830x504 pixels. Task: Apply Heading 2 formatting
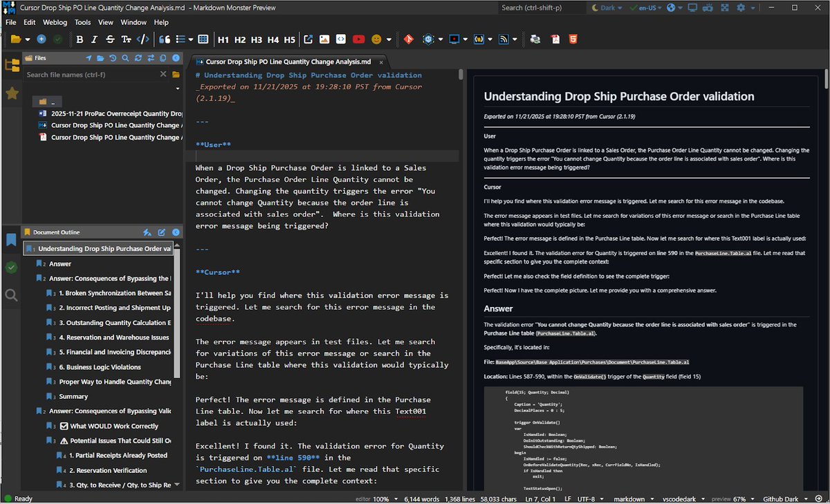point(239,39)
